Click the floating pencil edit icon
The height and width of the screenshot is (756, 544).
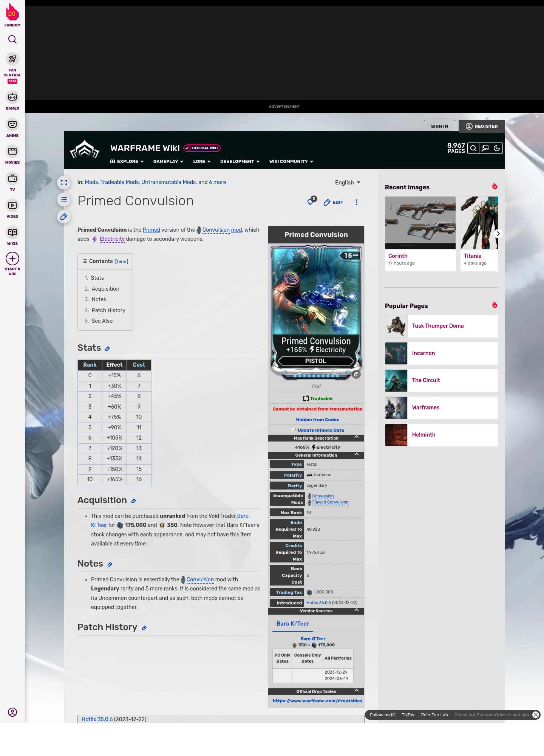64,217
